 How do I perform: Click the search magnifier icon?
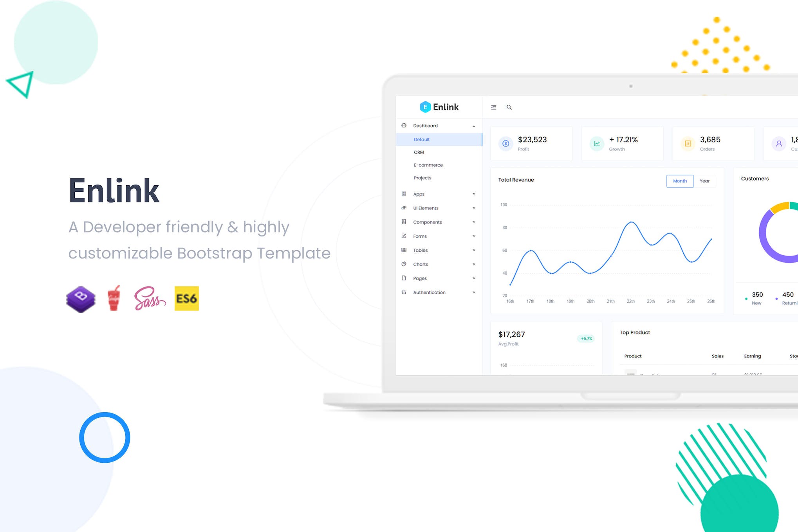pyautogui.click(x=509, y=107)
